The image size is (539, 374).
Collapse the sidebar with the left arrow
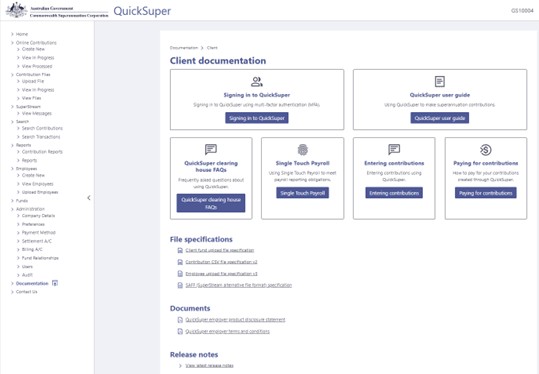pos(89,198)
